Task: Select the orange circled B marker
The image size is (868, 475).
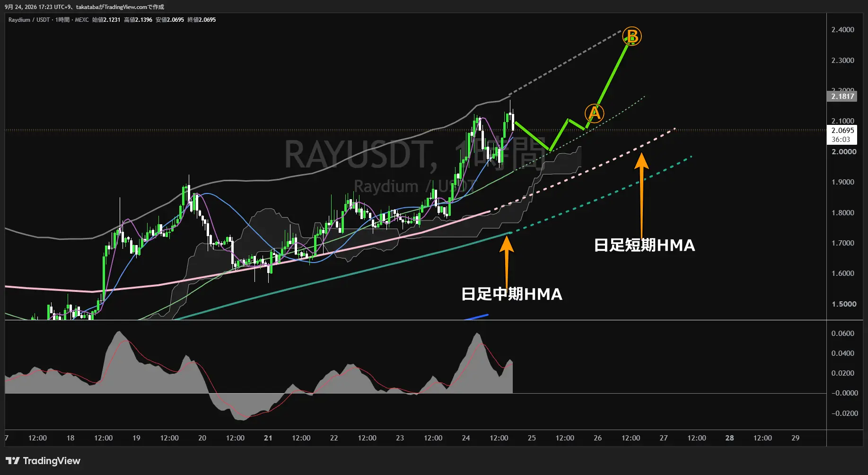Action: click(x=632, y=36)
